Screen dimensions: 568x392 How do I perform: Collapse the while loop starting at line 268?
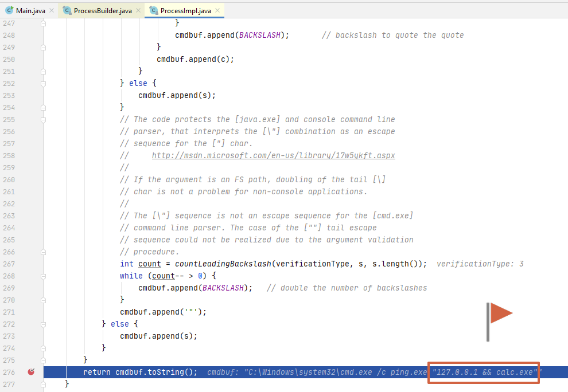(x=42, y=276)
